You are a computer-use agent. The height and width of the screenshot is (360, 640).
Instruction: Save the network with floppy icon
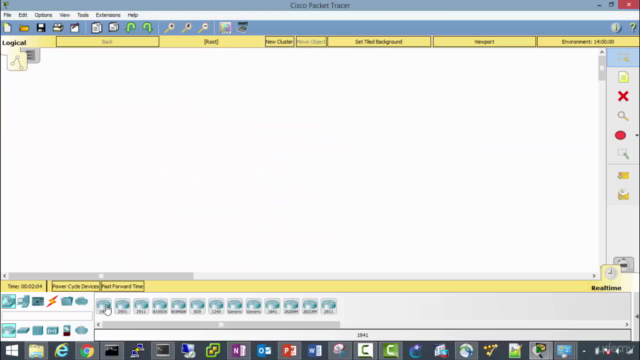(x=41, y=28)
